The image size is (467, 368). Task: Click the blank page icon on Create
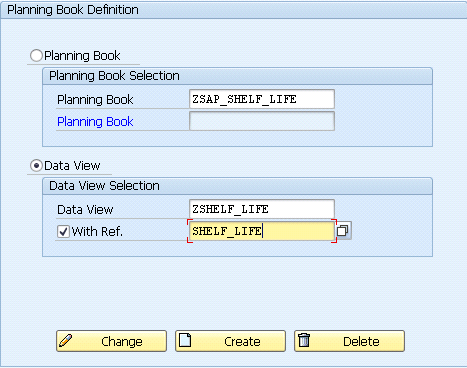[x=185, y=340]
